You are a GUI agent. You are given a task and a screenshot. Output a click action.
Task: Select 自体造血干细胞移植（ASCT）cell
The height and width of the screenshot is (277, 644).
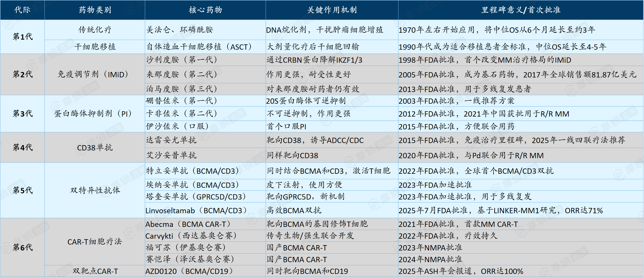(x=205, y=47)
